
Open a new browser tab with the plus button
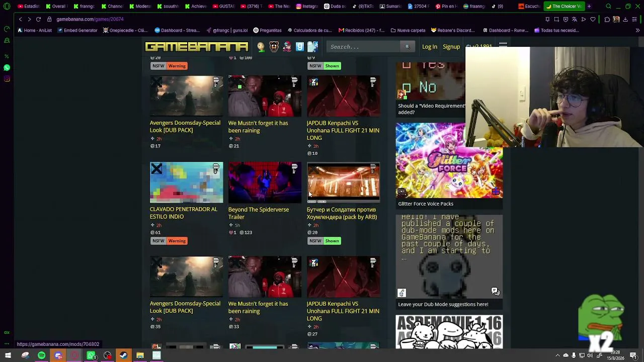tap(589, 6)
